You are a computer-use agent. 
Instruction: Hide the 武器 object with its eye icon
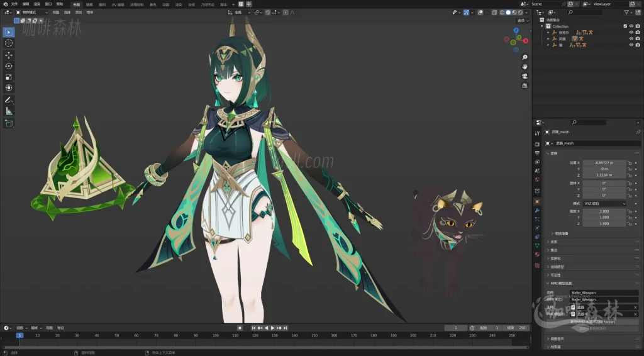[631, 38]
